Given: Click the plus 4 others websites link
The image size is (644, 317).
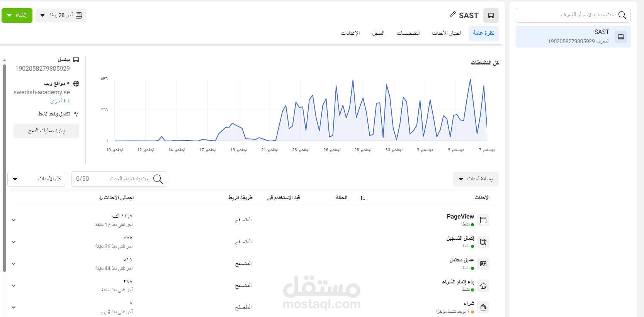Looking at the screenshot, I should (x=60, y=101).
